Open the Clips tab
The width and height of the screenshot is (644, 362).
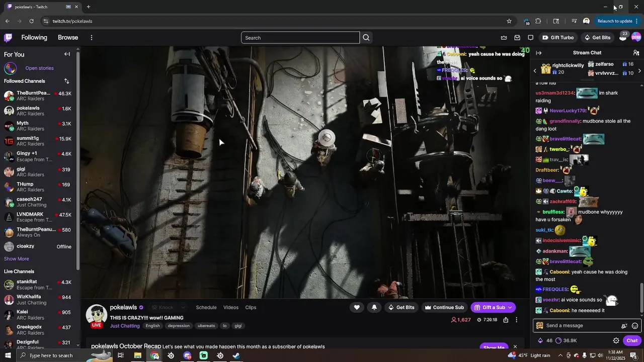coord(251,308)
